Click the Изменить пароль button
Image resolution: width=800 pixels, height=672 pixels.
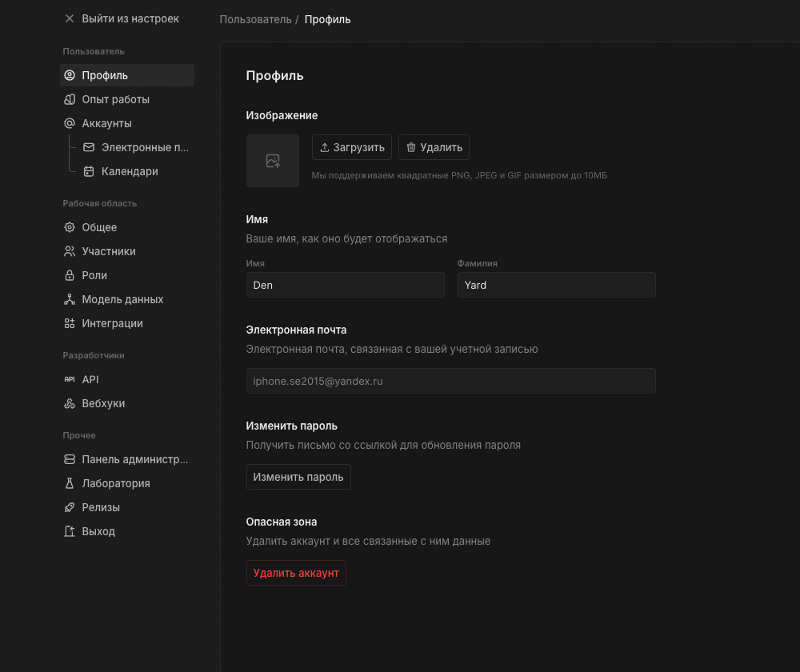298,477
